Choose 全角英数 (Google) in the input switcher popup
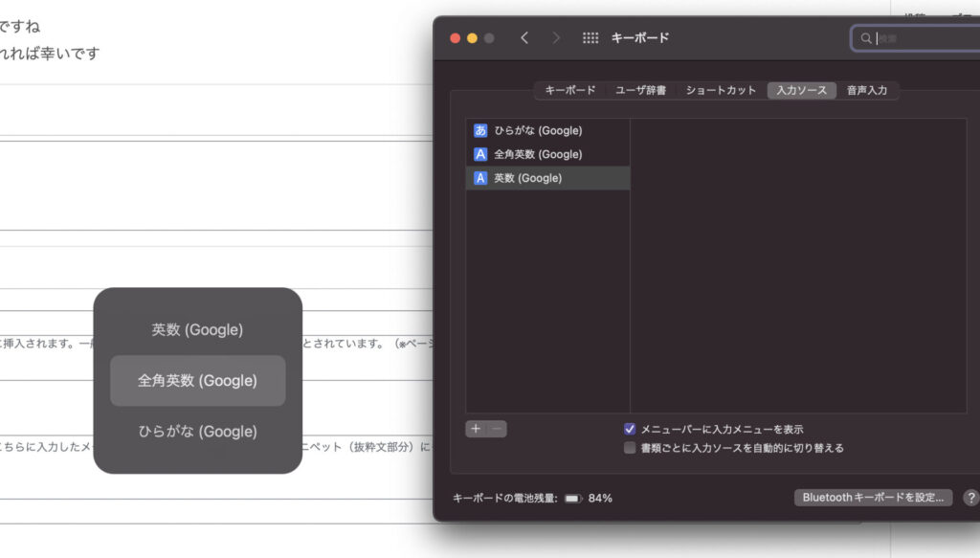This screenshot has width=980, height=558. coord(197,381)
